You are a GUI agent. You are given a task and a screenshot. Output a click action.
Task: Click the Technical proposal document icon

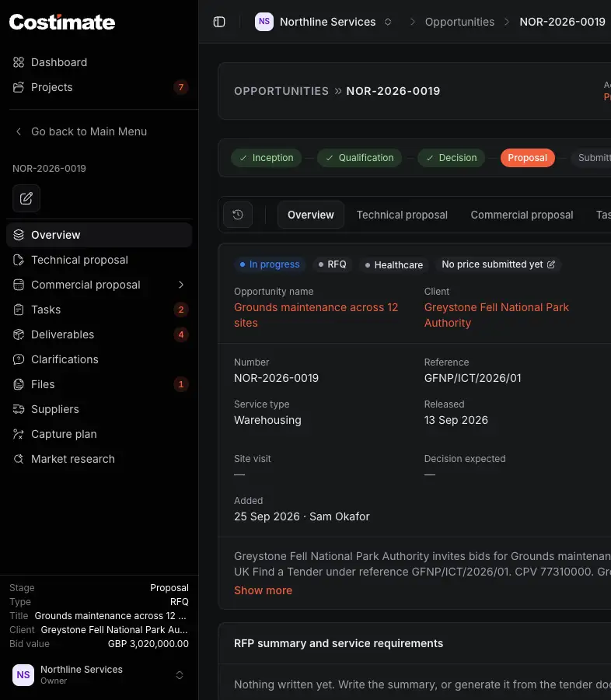pos(19,260)
